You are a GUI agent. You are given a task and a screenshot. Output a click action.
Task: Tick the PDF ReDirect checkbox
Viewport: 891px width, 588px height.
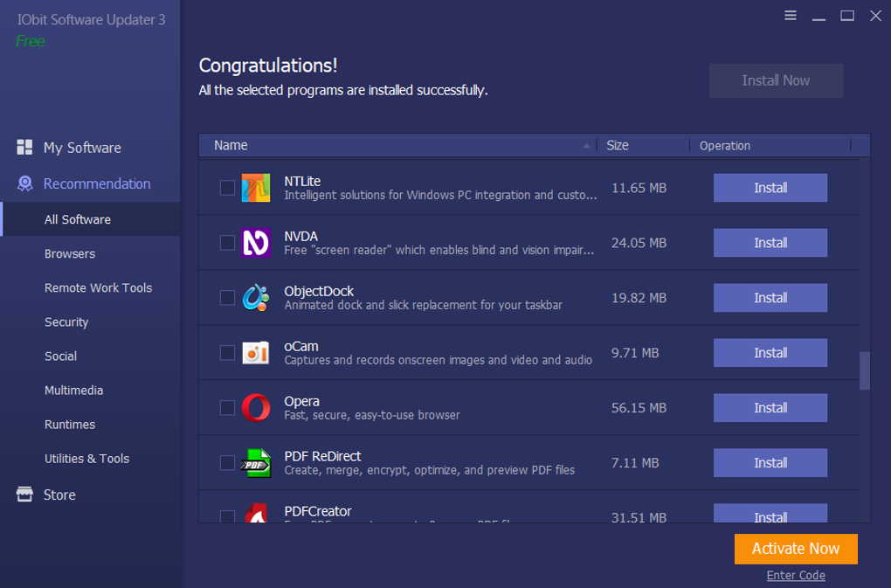click(x=227, y=463)
